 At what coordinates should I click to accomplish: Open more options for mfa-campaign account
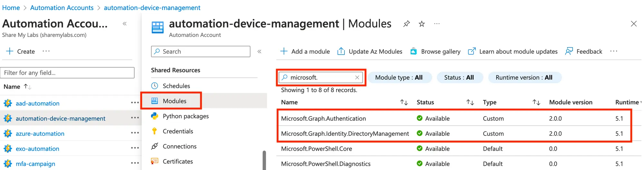[x=135, y=163]
